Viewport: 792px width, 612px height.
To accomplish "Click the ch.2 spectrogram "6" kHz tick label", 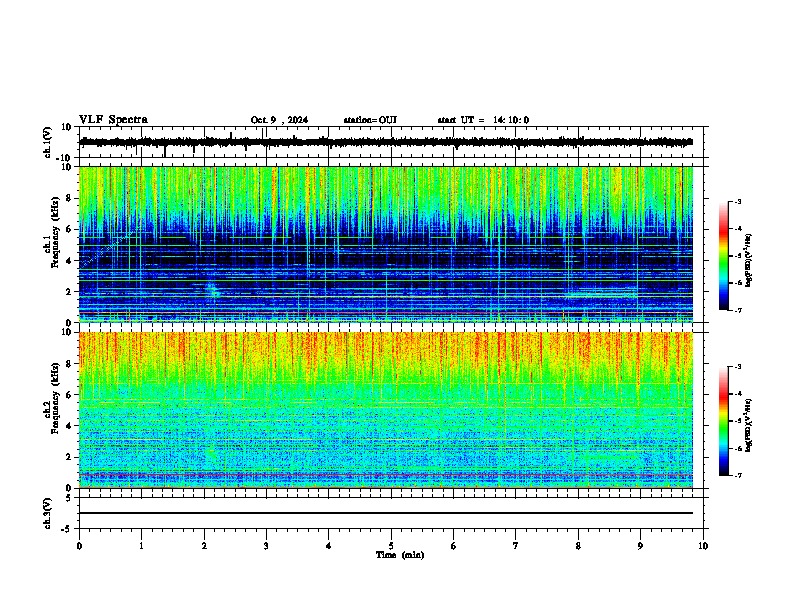I will 69,395.
